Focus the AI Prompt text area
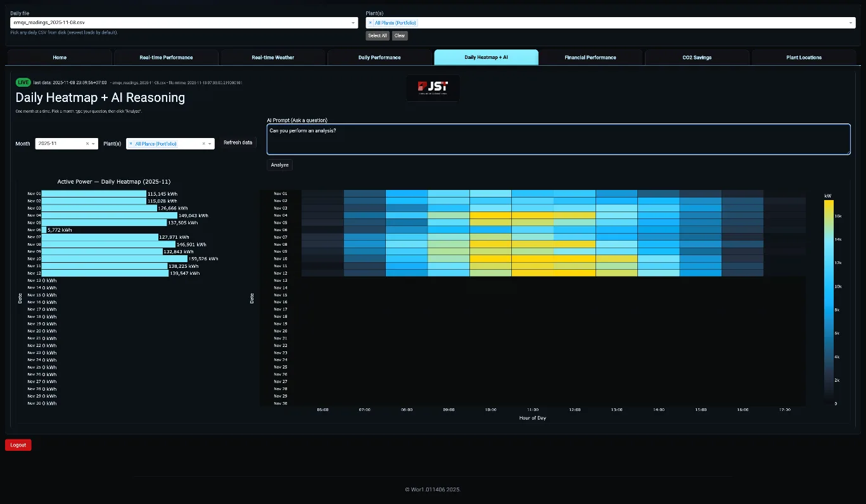The width and height of the screenshot is (866, 504). 558,139
